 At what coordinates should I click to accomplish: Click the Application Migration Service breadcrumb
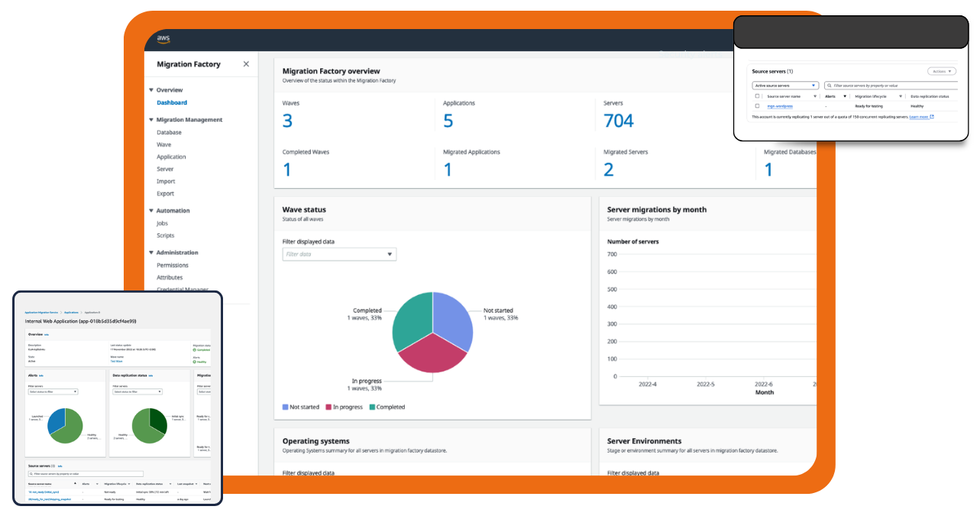pos(43,313)
